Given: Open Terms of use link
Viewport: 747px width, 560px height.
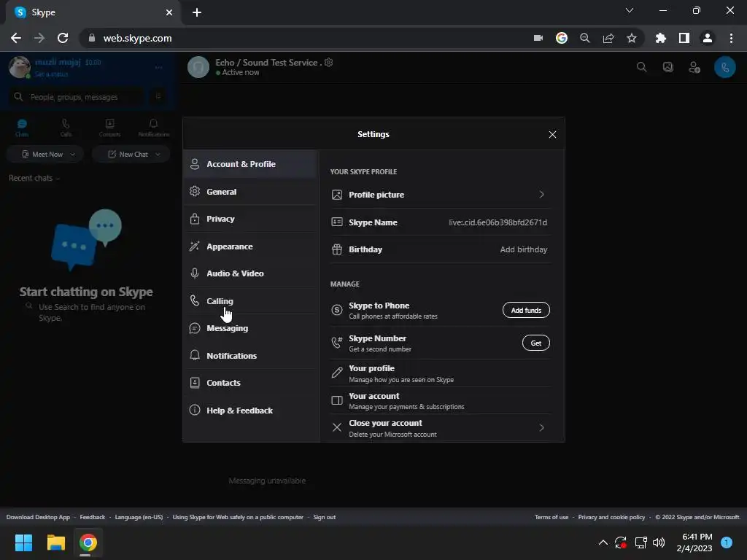Looking at the screenshot, I should pos(551,517).
